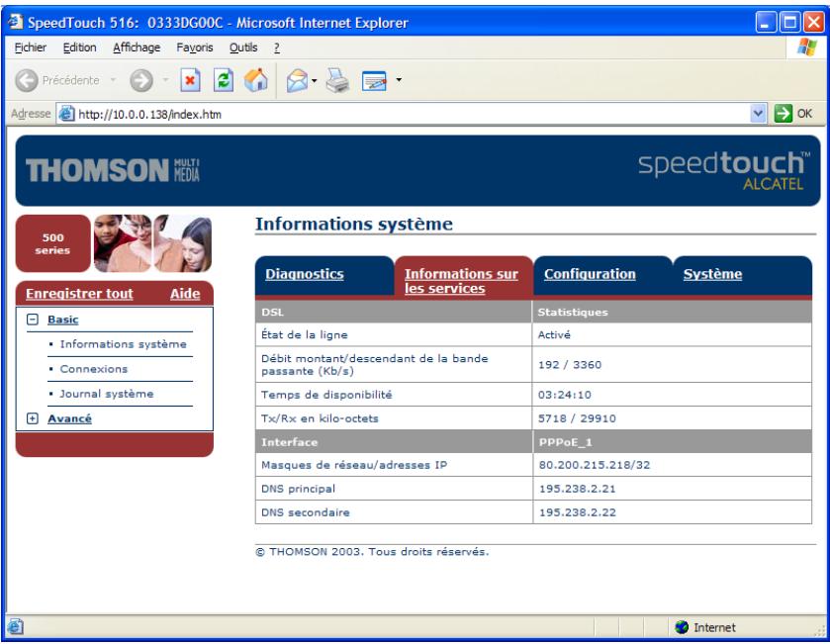This screenshot has height=644, width=830.
Task: Open Informations système in sidebar
Action: [124, 344]
